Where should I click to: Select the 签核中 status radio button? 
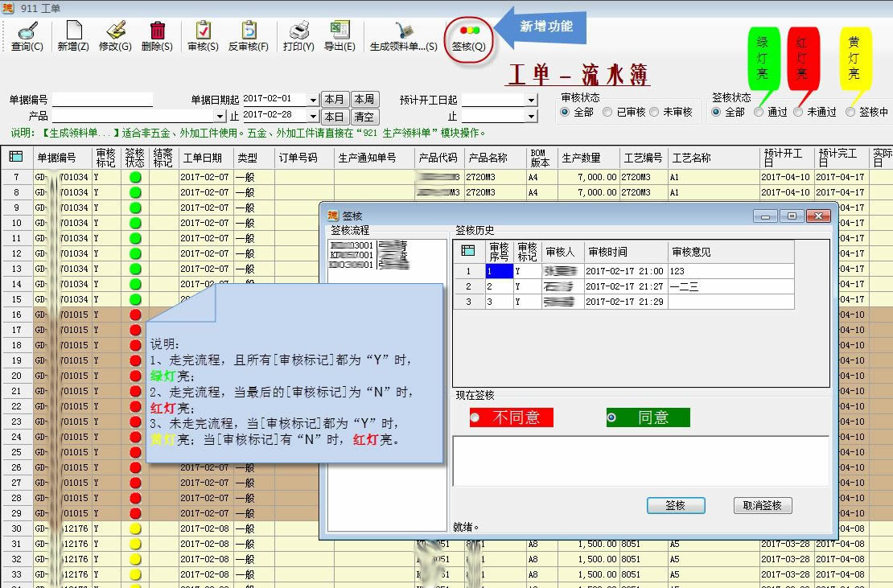click(851, 113)
